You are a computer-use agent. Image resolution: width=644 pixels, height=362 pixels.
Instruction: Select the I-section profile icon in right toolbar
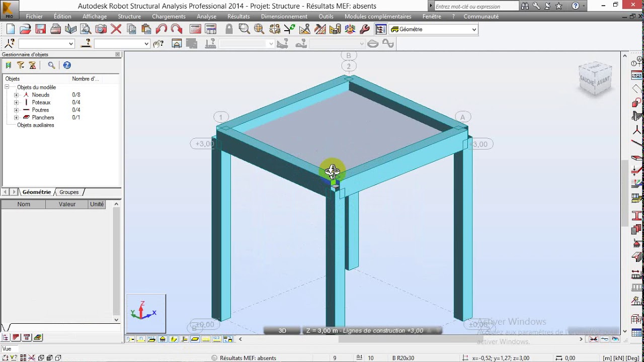(x=637, y=217)
